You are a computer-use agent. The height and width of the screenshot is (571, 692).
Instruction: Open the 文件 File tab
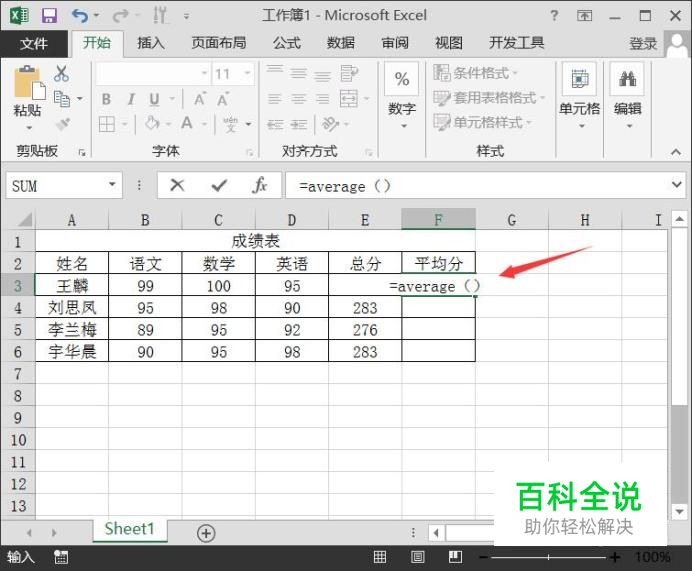[34, 44]
